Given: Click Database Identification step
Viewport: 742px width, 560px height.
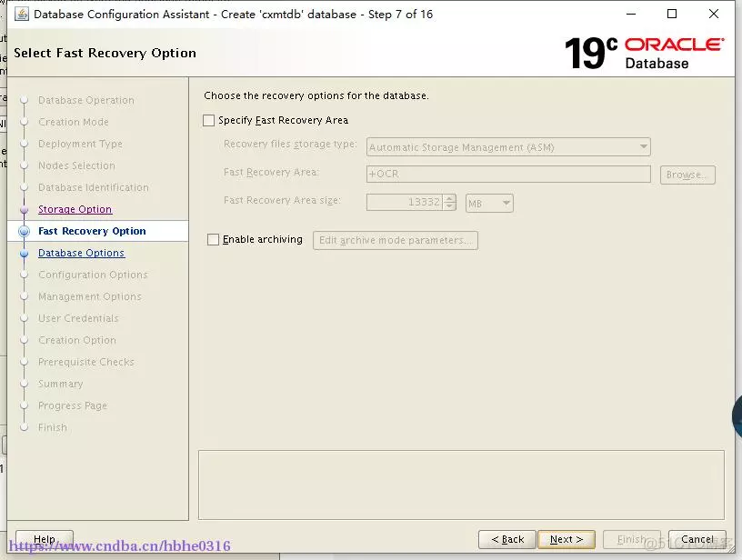Looking at the screenshot, I should pyautogui.click(x=94, y=187).
